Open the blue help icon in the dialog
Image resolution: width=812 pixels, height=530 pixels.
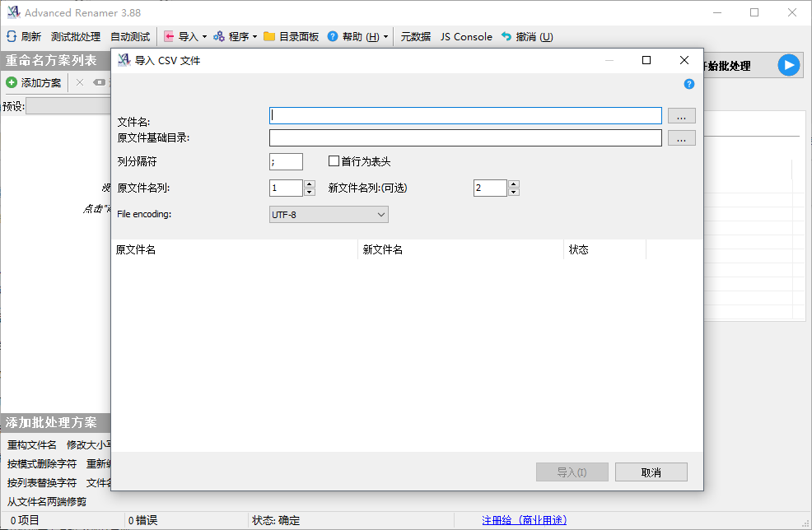tap(689, 84)
